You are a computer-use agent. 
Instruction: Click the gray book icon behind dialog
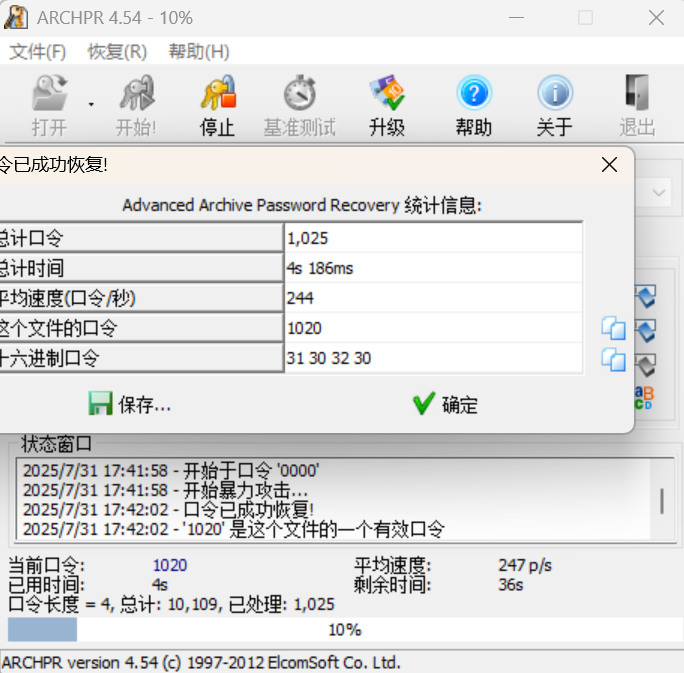point(646,365)
